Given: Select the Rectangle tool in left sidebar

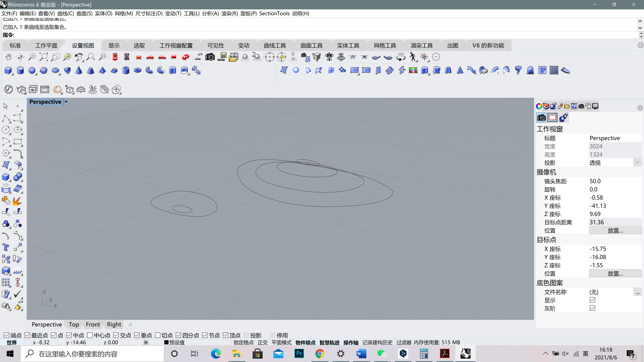Looking at the screenshot, I should click(17, 141).
